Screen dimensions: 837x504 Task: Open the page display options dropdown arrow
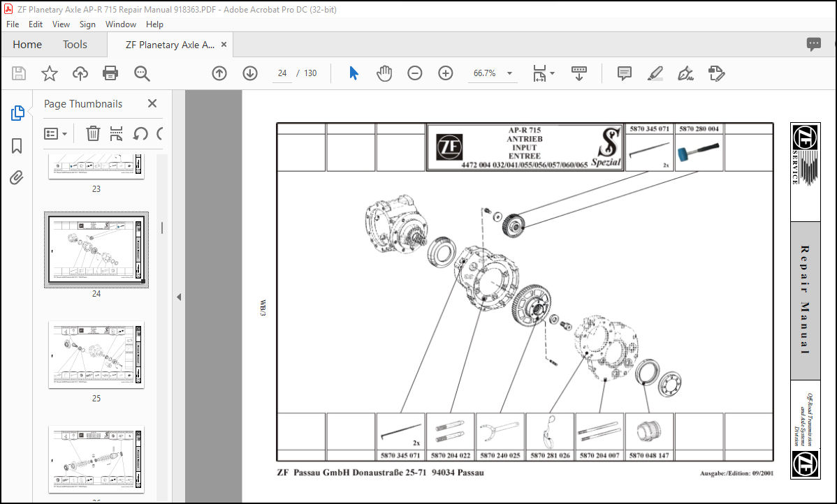[x=553, y=73]
